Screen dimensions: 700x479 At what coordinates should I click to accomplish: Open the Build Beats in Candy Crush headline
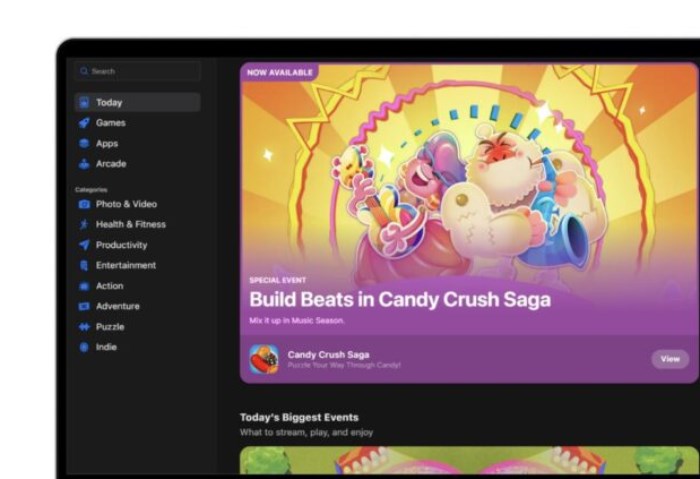(399, 299)
